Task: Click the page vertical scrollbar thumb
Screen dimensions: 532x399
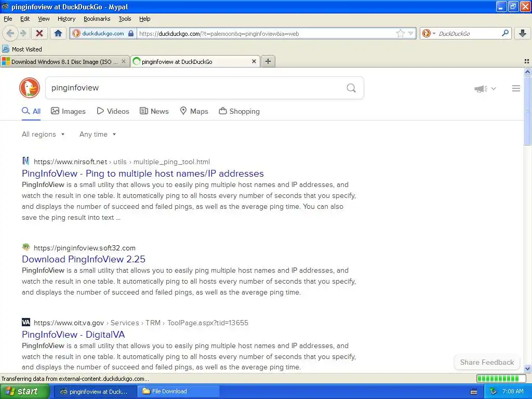Action: [527, 110]
